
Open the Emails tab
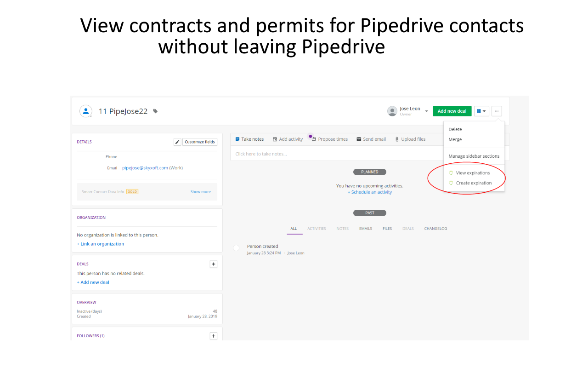[366, 229]
